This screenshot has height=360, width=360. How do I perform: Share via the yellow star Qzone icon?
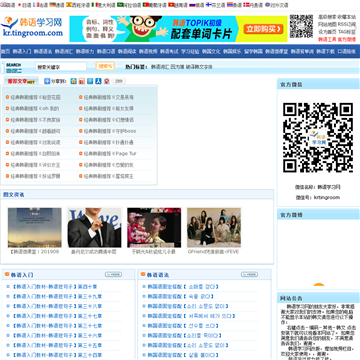coord(74,81)
